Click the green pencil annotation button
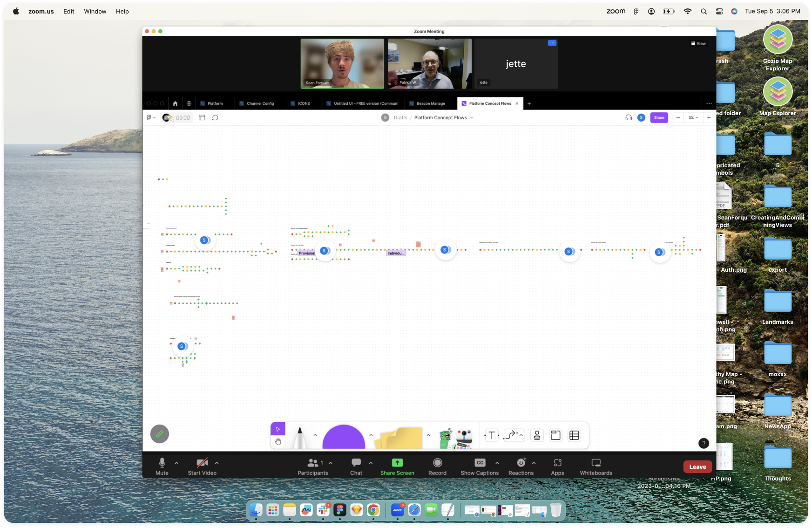Viewport: 812px width, 528px height. (160, 434)
